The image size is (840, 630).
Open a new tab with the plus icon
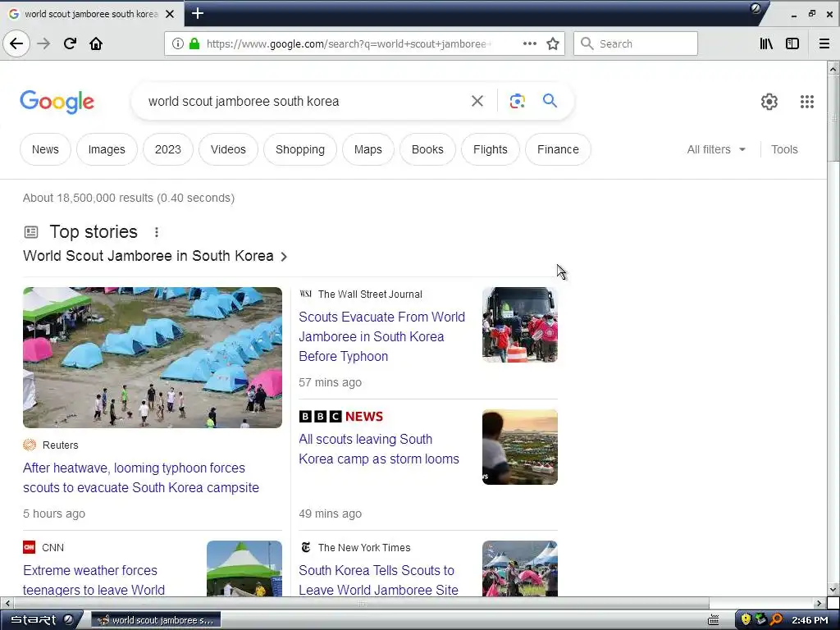(x=198, y=13)
